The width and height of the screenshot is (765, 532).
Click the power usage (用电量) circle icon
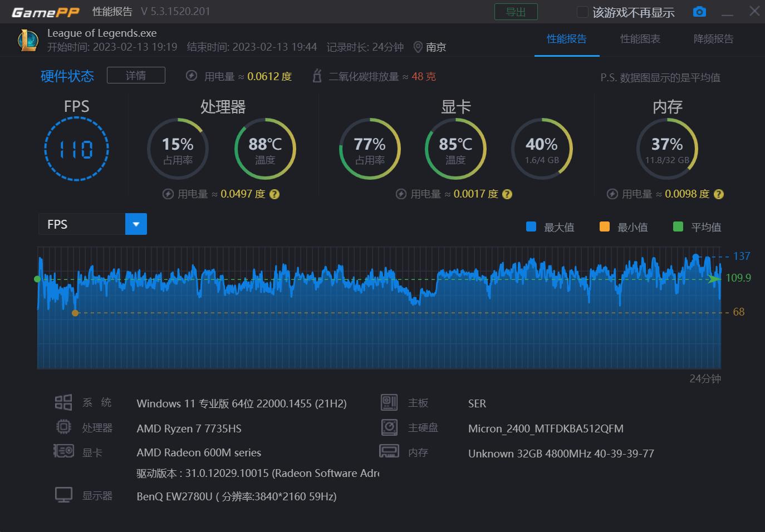(191, 76)
